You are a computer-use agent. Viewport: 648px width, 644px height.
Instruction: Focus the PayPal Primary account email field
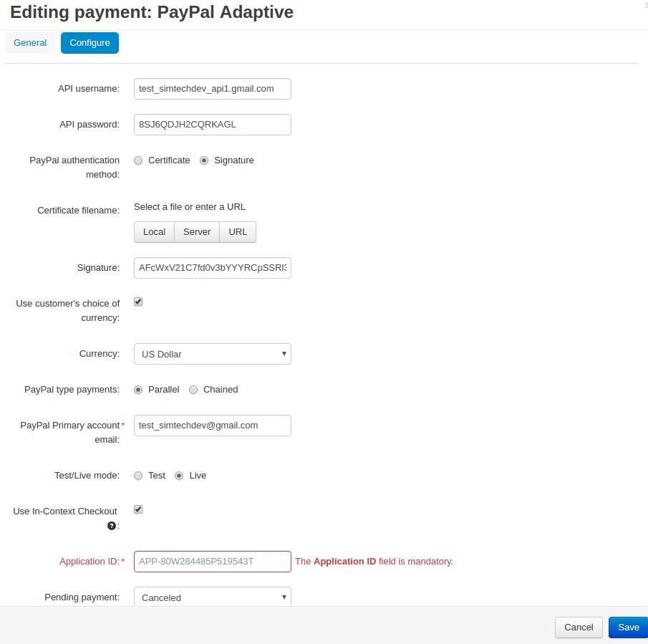pos(213,426)
